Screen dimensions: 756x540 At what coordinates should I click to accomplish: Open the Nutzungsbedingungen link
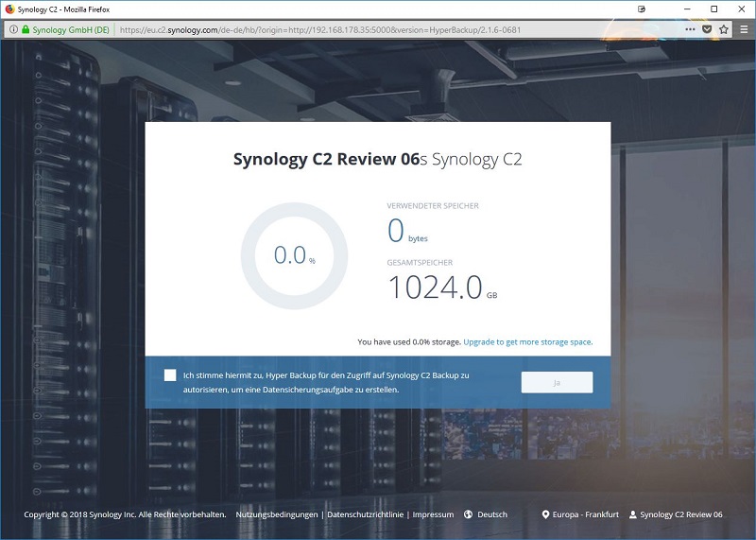pos(277,514)
